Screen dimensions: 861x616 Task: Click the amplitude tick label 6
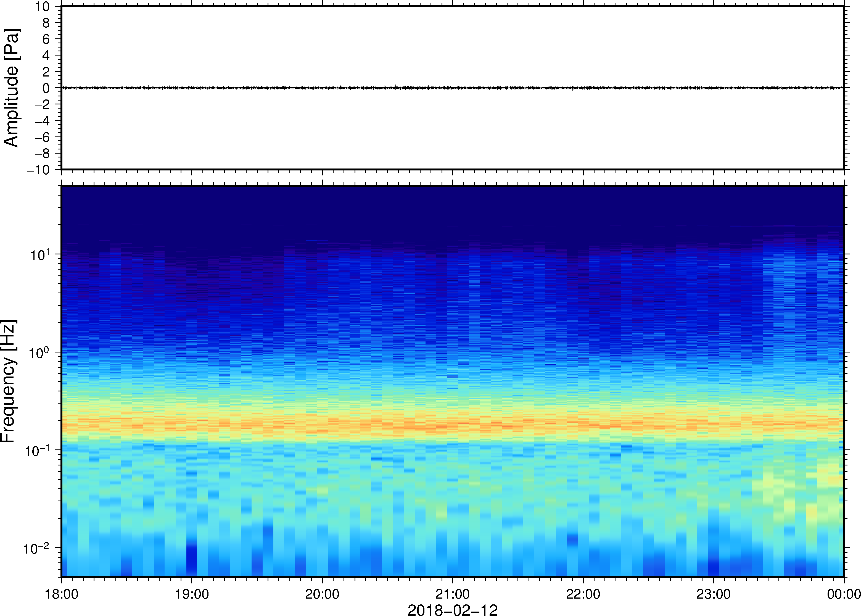tap(46, 39)
